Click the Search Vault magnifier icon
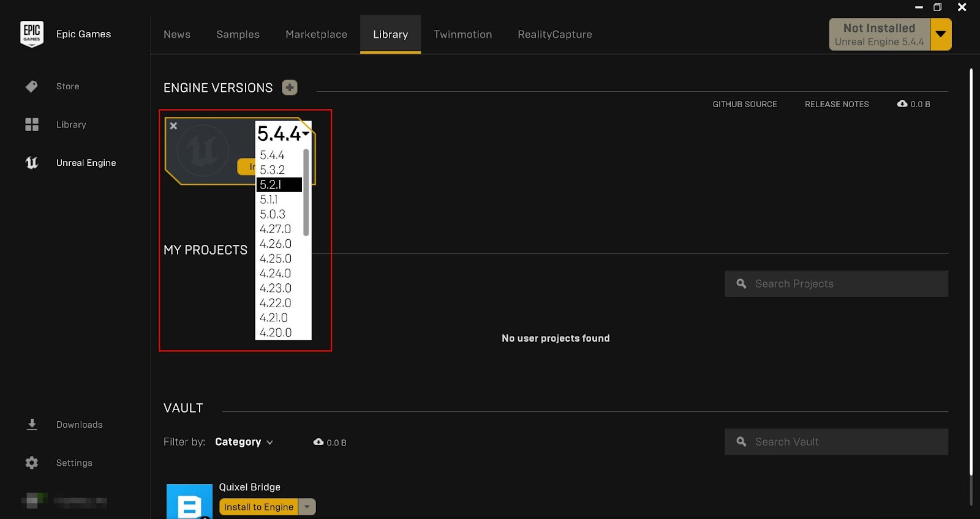 (741, 442)
